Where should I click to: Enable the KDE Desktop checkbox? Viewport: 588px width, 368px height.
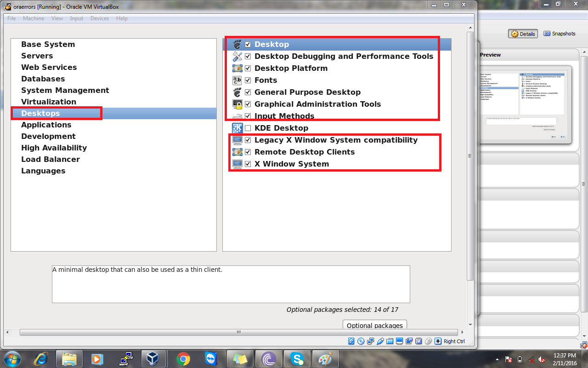point(248,128)
